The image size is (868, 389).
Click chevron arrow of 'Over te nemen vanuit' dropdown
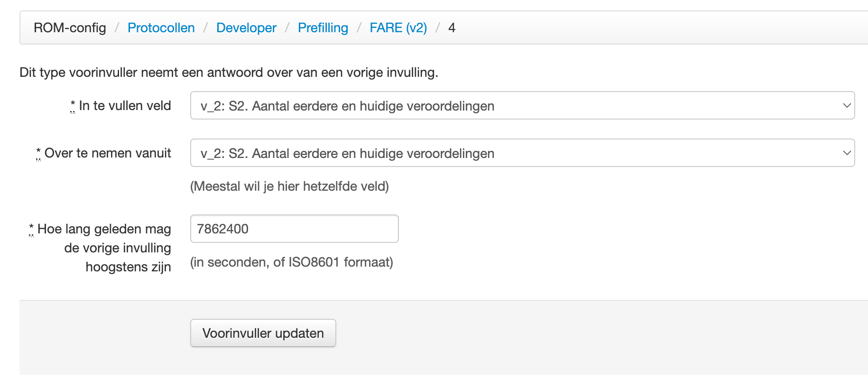pos(846,153)
